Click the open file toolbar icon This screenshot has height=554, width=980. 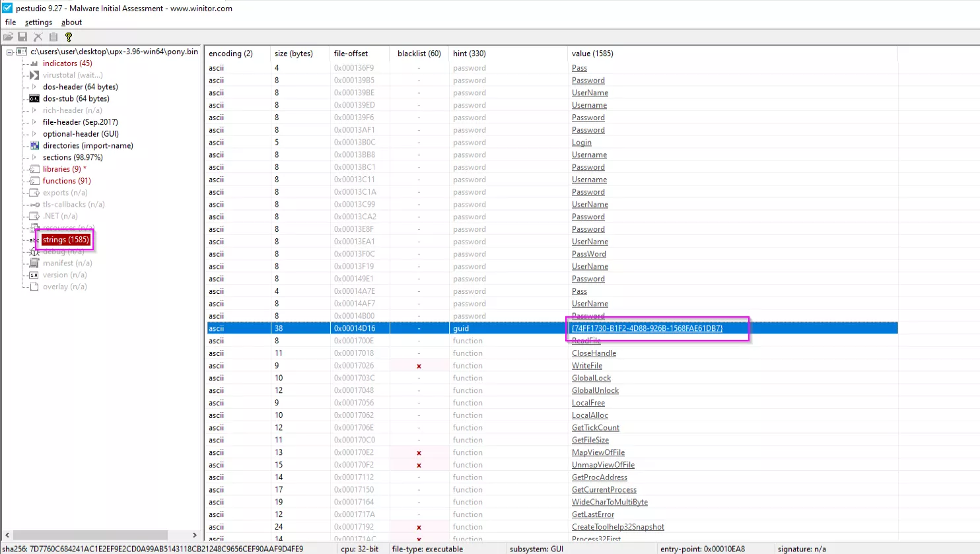(x=8, y=37)
